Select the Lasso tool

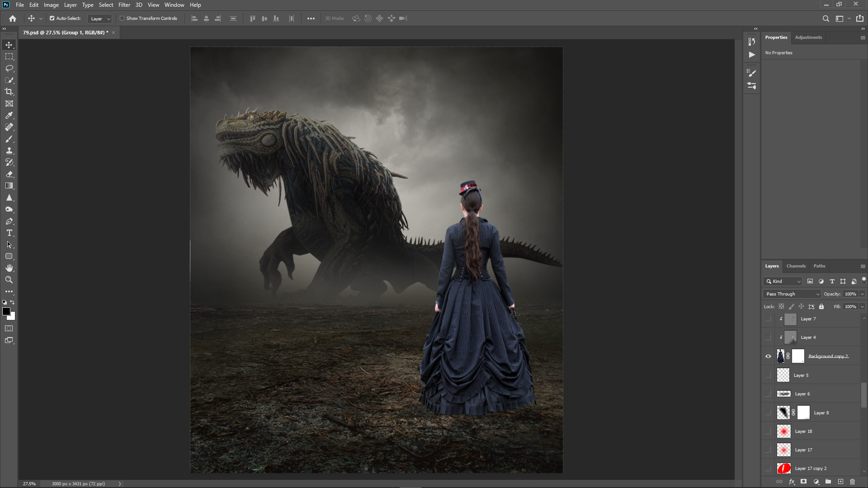pyautogui.click(x=9, y=68)
